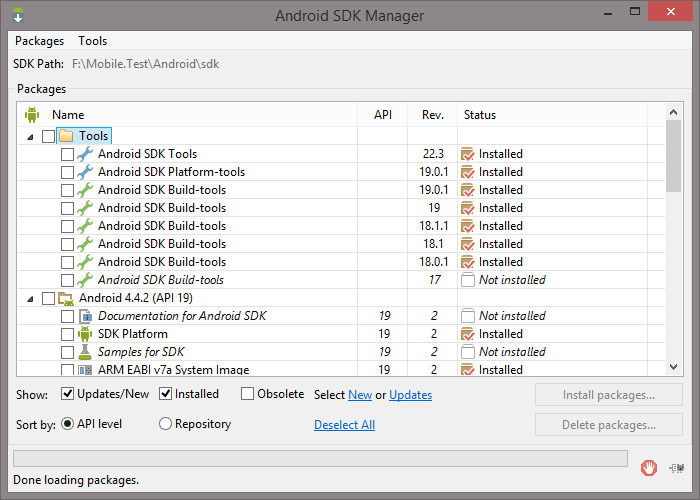Click the Android 4.4.2 folder icon
The width and height of the screenshot is (700, 500).
click(66, 298)
